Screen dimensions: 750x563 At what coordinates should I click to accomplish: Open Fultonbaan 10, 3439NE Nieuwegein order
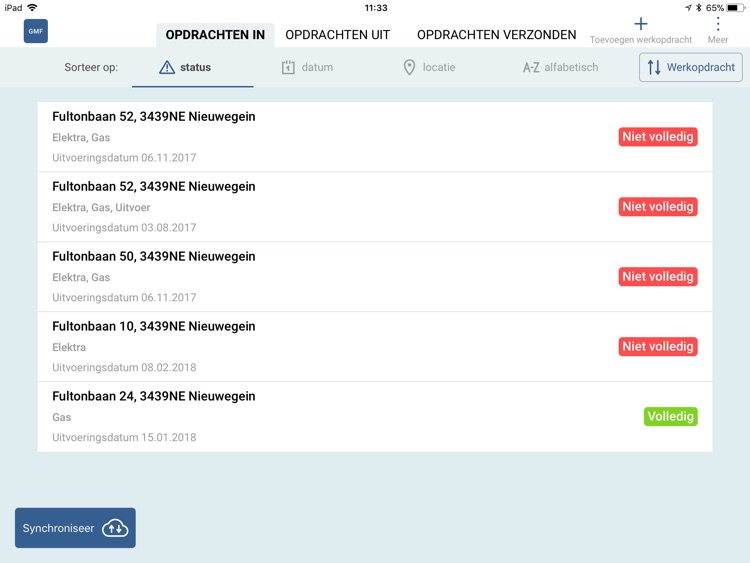(x=375, y=347)
